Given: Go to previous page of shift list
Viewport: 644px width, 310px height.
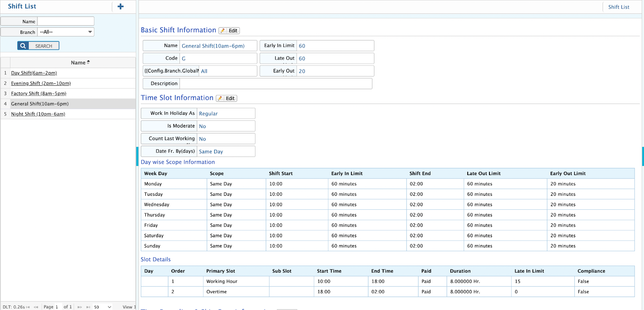Looking at the screenshot, I should [36, 307].
